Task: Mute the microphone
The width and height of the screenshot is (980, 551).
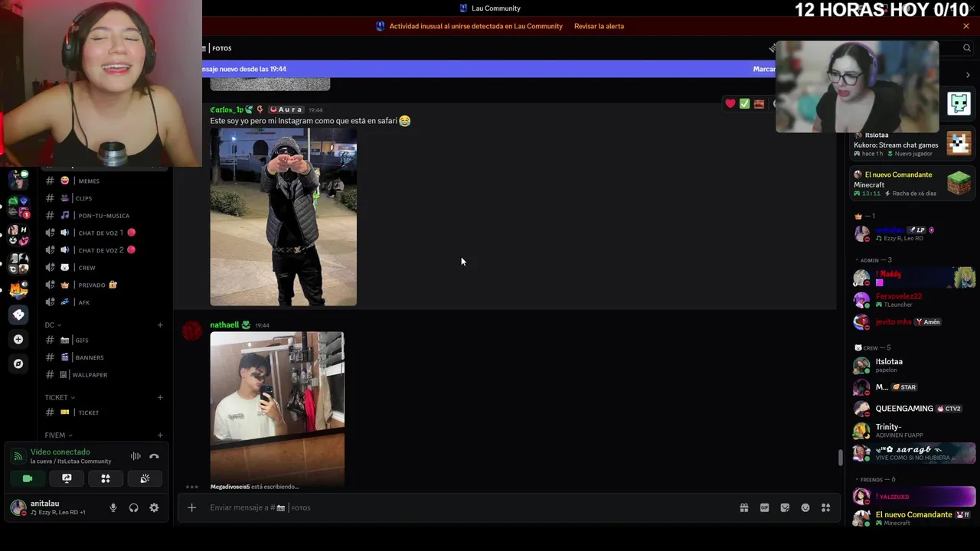Action: tap(113, 507)
